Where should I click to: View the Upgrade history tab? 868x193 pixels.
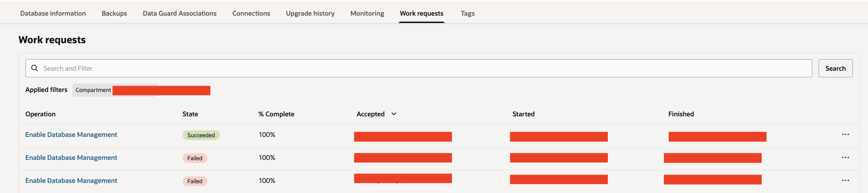tap(310, 14)
